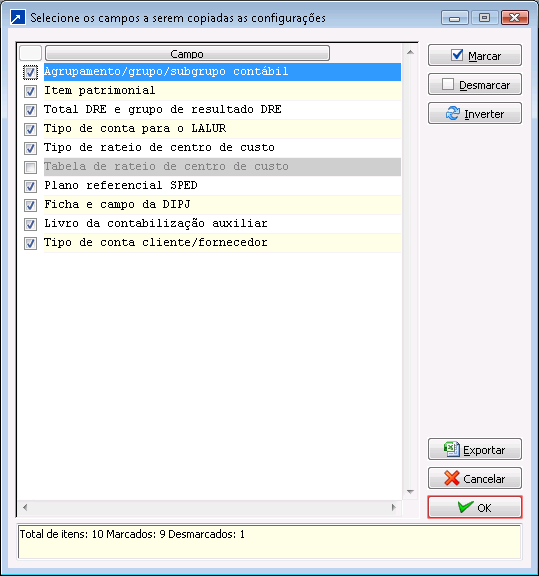Click the green checkmark icon on OK

coord(466,507)
